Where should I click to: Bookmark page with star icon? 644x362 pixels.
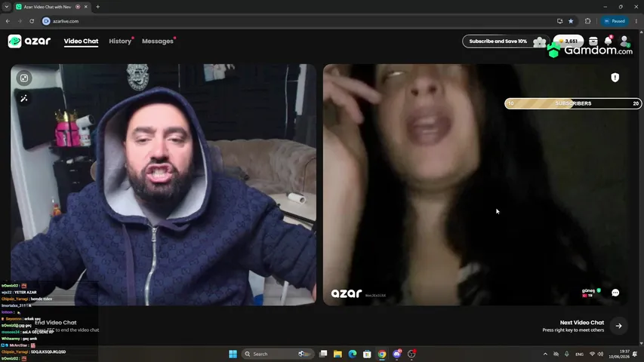pyautogui.click(x=571, y=21)
